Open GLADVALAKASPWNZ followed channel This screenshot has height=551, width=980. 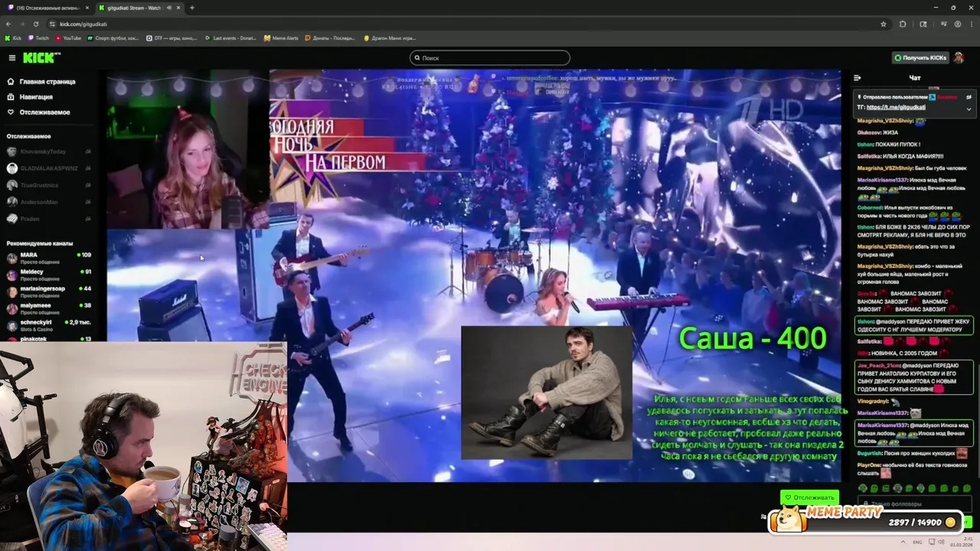(47, 168)
